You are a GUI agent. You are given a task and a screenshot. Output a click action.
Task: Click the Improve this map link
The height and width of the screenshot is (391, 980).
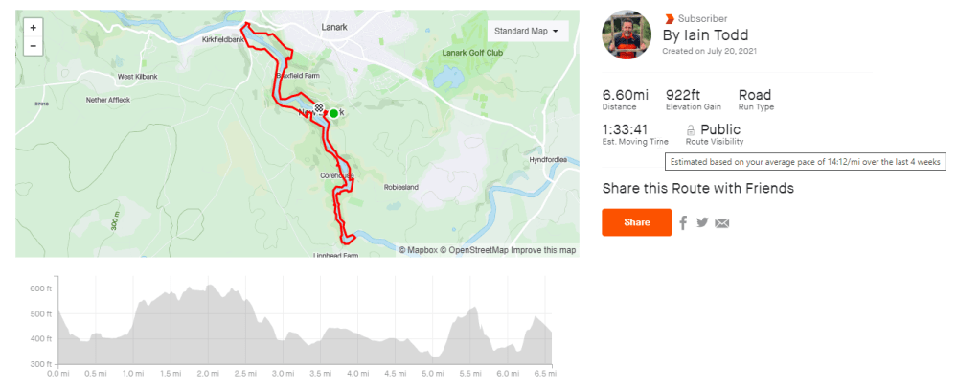(x=543, y=250)
